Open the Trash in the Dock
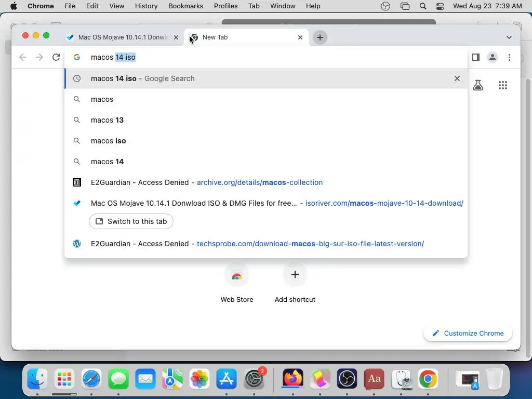The image size is (532, 399). coord(495,379)
